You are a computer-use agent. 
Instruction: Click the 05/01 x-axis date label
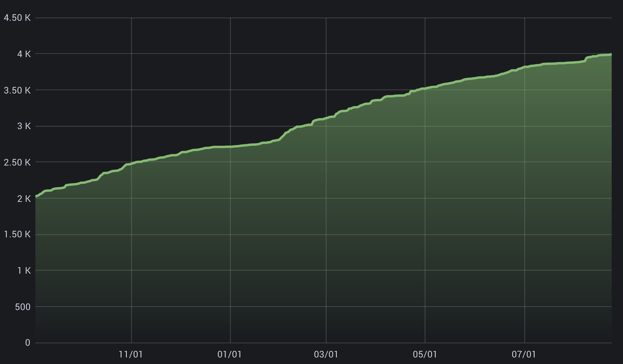pos(425,355)
